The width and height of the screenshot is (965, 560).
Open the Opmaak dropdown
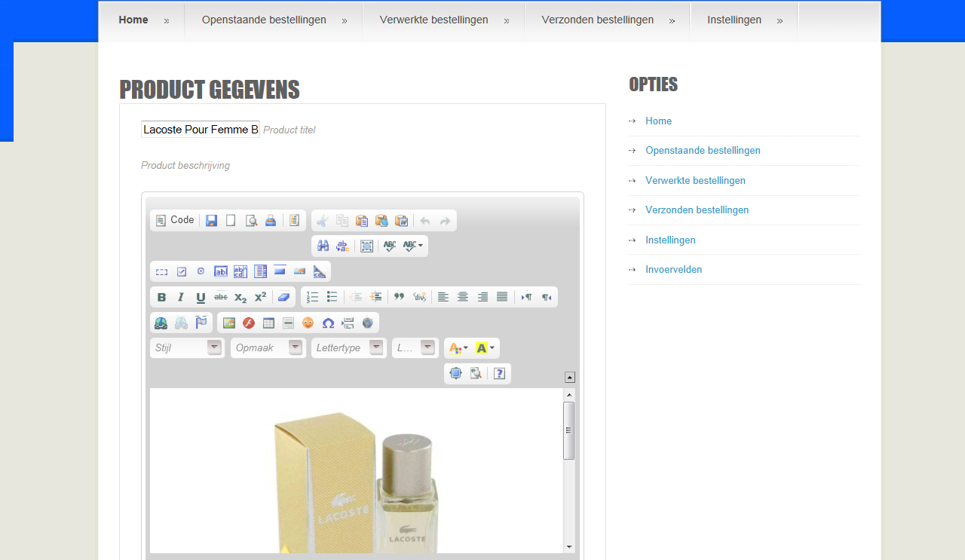point(268,347)
